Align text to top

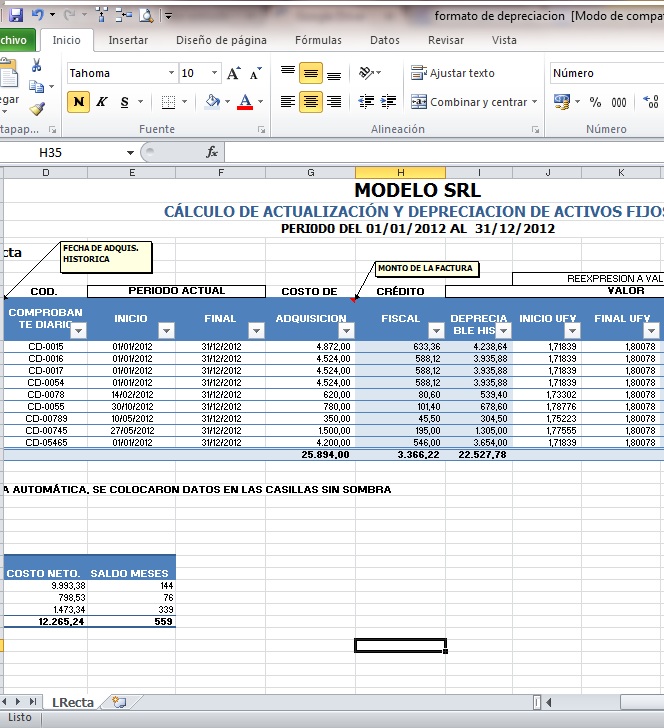point(288,73)
